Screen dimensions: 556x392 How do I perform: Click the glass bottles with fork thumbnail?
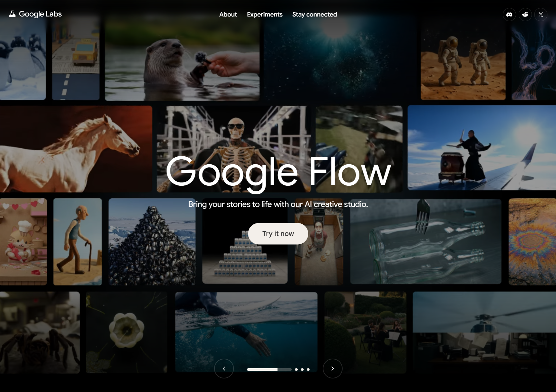tap(426, 241)
